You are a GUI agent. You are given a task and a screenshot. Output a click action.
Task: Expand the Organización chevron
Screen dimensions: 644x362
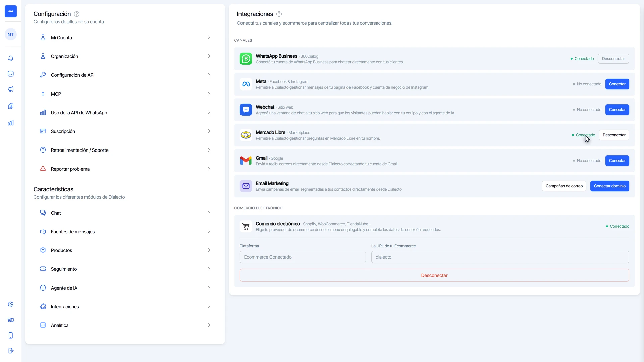209,56
